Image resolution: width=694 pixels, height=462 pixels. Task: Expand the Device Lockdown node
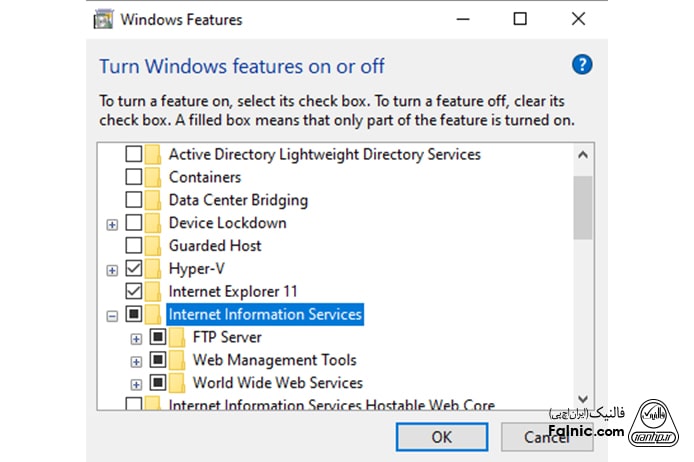point(112,224)
